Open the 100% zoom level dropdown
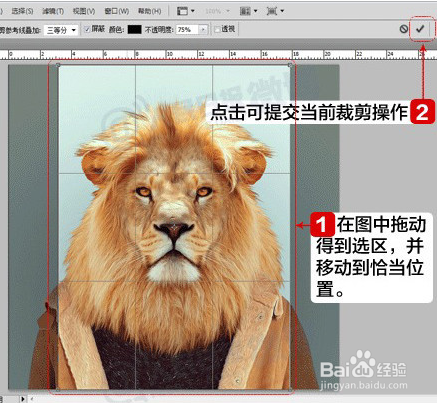The image size is (437, 403). click(218, 11)
